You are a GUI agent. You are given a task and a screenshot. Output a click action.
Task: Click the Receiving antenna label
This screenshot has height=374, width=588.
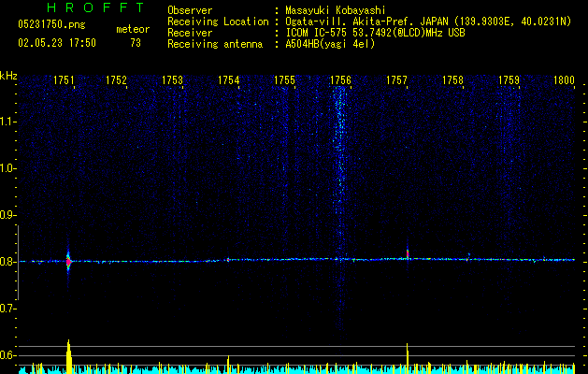coord(215,44)
